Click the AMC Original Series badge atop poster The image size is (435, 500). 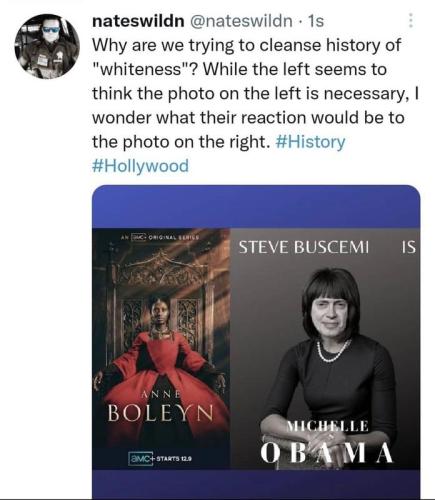click(x=160, y=237)
